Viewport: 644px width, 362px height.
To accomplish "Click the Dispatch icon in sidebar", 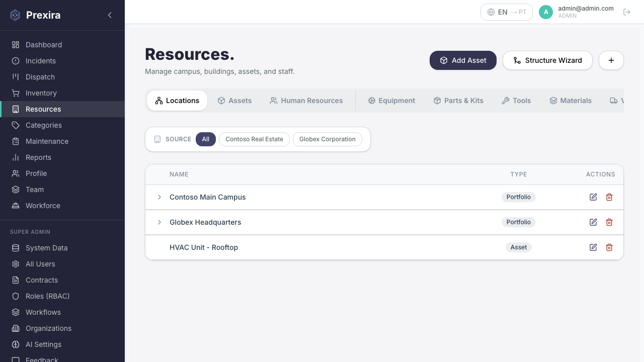I will point(16,77).
